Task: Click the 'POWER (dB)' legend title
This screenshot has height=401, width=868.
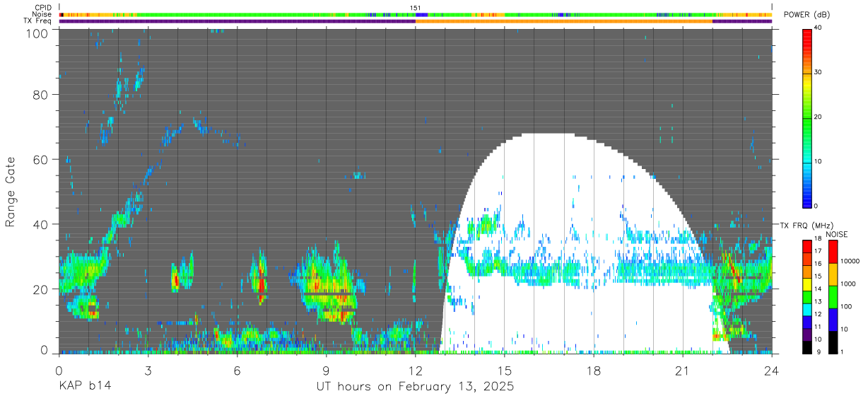Action: coord(805,15)
